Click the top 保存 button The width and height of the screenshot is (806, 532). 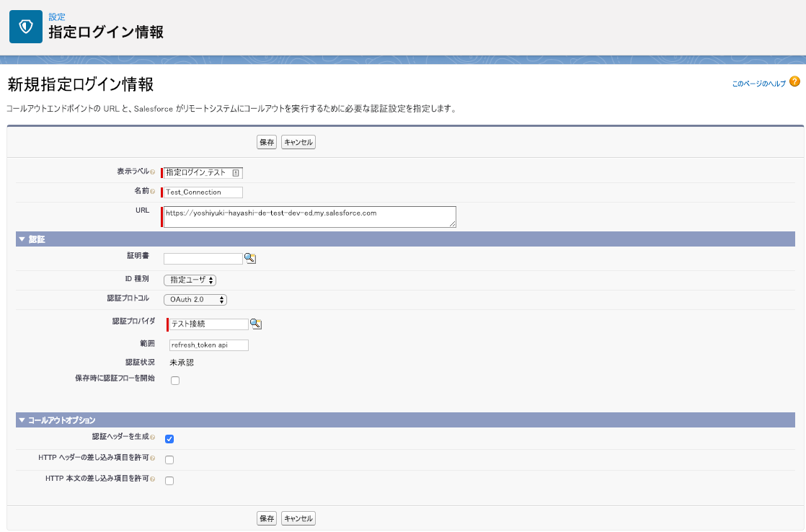(x=267, y=143)
